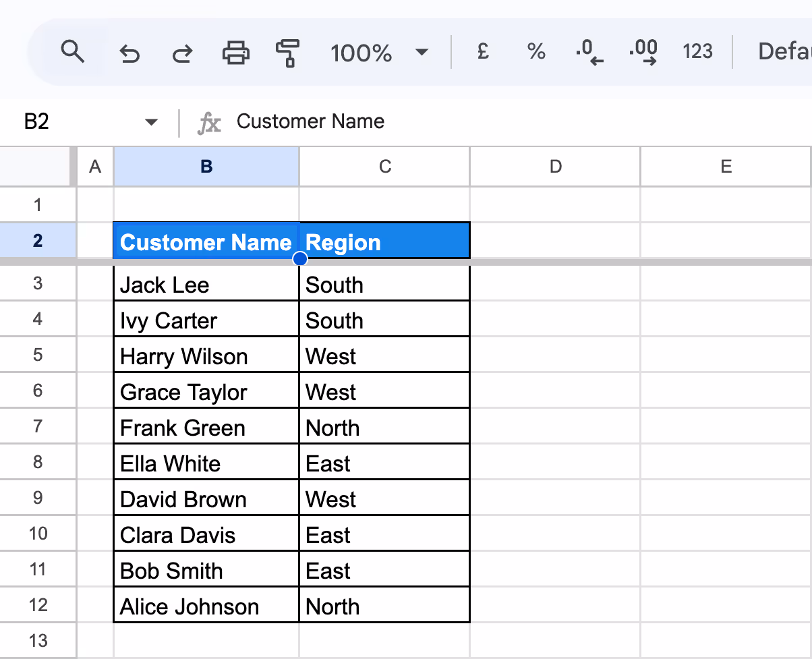Format selection as currency
Screen dimensions: 812x659
coord(482,51)
